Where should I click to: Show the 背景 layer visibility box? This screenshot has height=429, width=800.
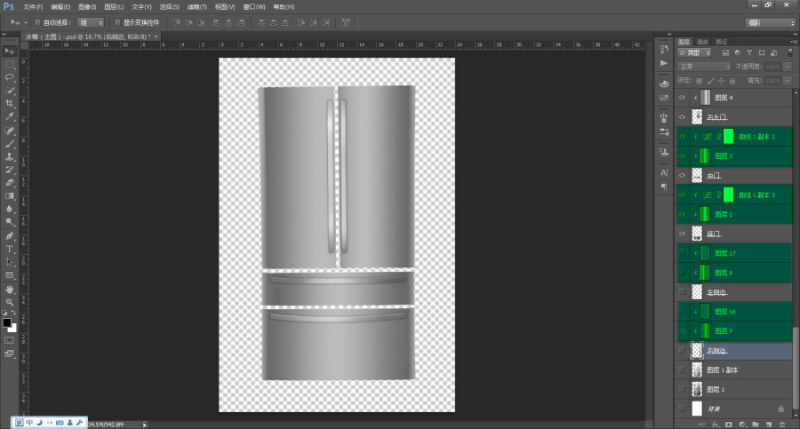coord(682,409)
